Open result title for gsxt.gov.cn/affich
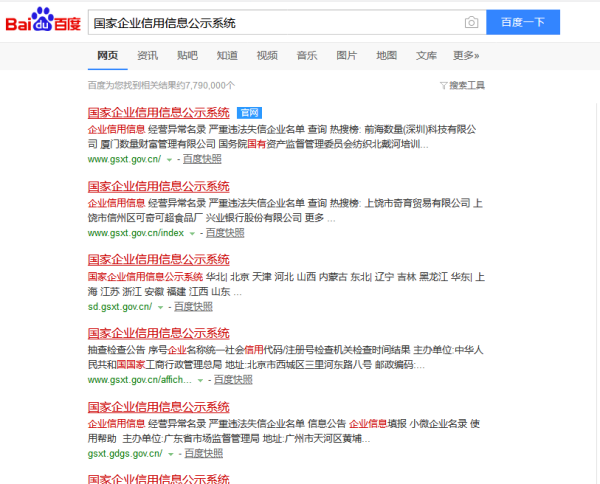 point(158,333)
